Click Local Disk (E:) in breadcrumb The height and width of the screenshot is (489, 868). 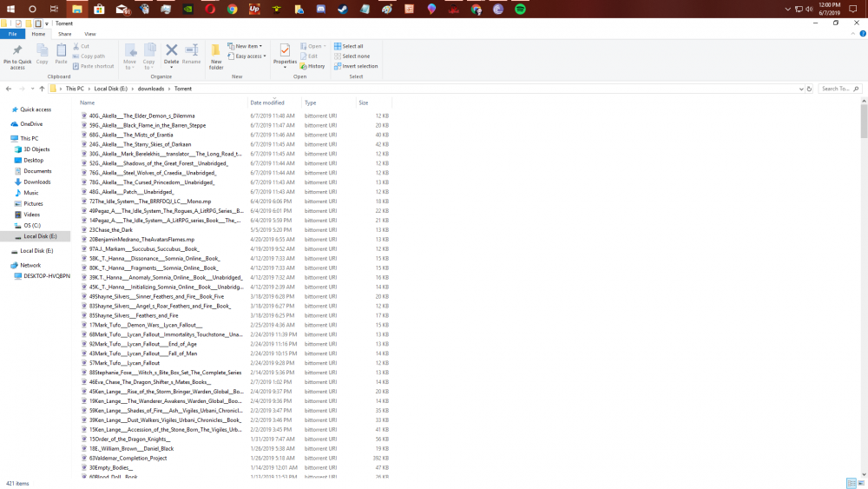111,89
